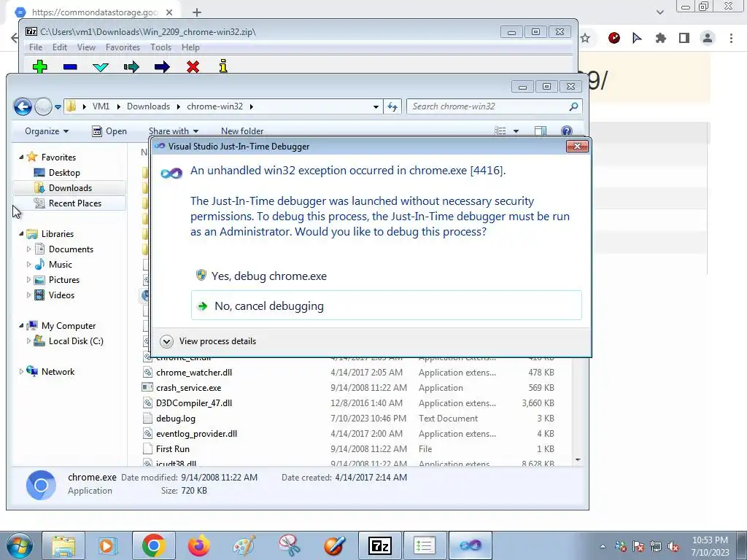Screen dimensions: 747x560
Task: Open Snipping Tool from taskbar
Action: 289,545
